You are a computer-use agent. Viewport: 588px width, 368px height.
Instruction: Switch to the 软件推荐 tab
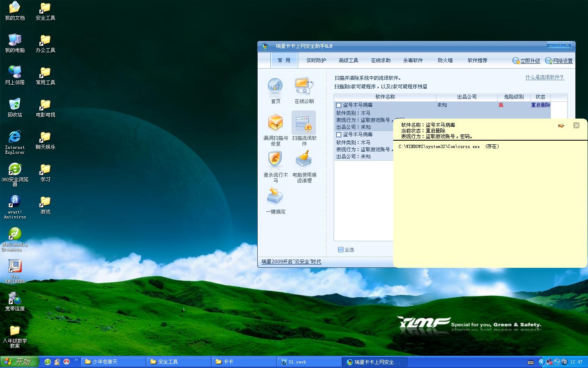[477, 61]
